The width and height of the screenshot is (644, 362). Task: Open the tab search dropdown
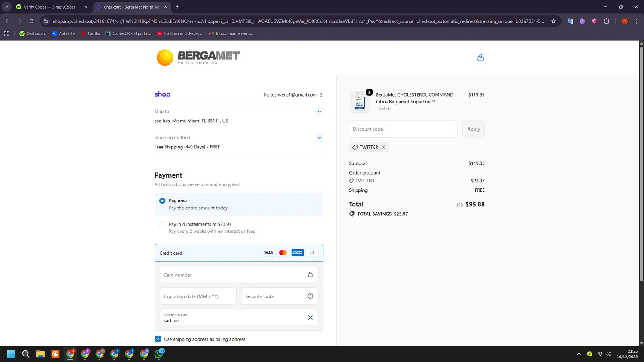(x=6, y=7)
